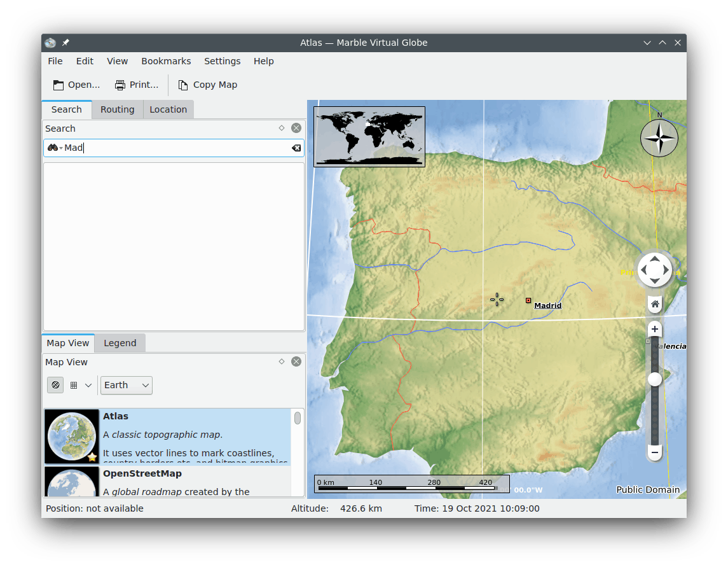Screen dimensions: 728x567
Task: Click the Copy Map toolbar button
Action: tap(208, 85)
